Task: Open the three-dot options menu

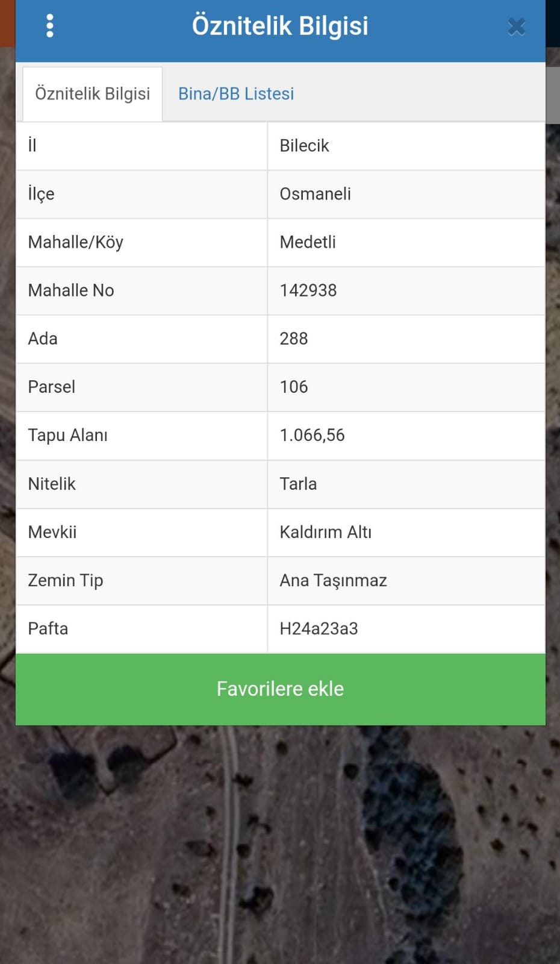Action: pos(50,26)
